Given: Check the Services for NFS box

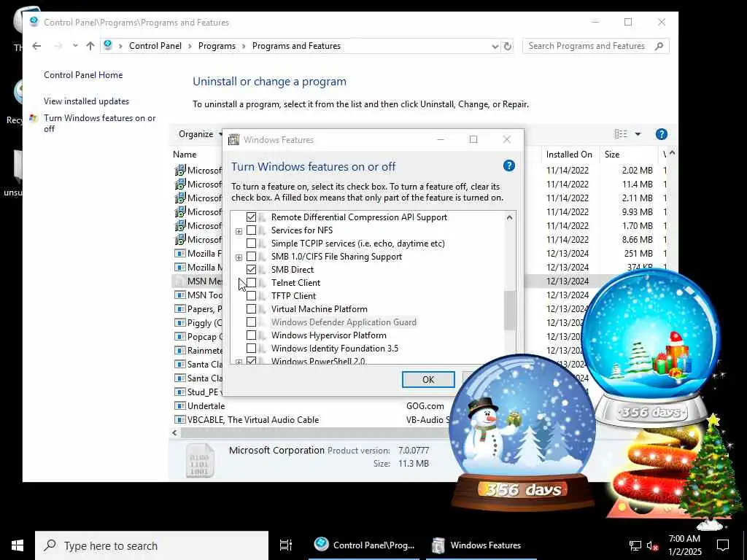Looking at the screenshot, I should tap(251, 230).
